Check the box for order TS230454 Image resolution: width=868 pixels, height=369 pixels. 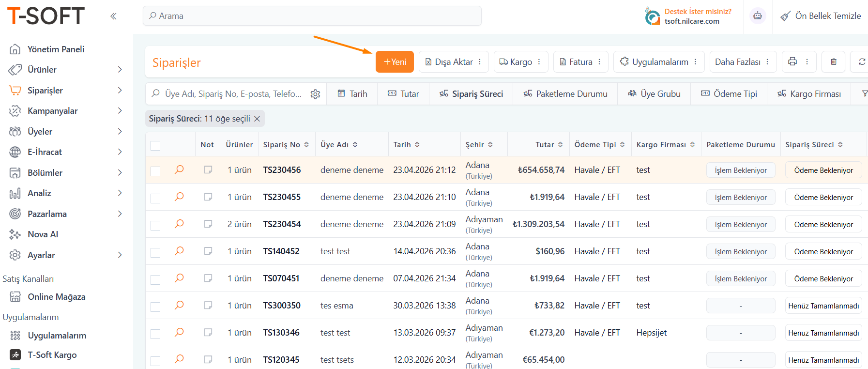point(155,225)
